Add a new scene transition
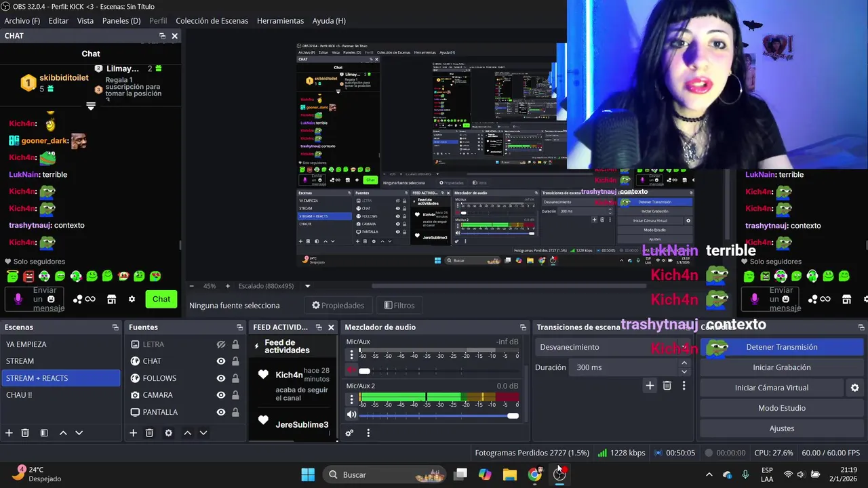This screenshot has height=488, width=868. 650,386
